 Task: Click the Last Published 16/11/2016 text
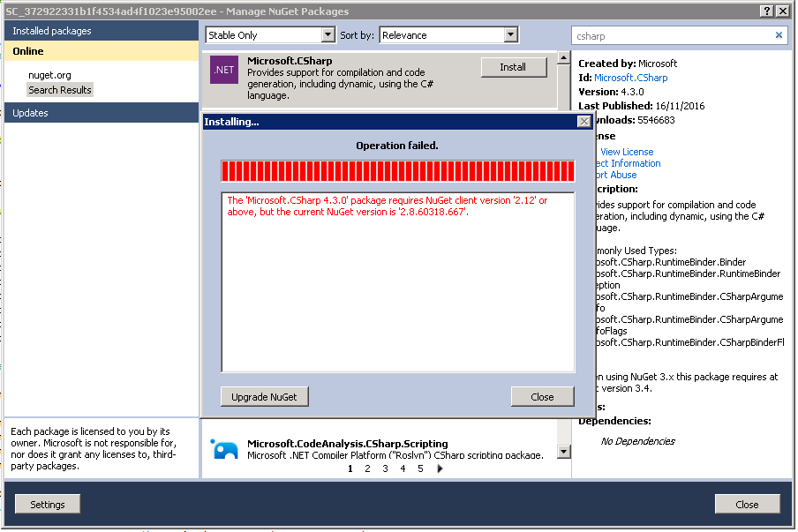(x=641, y=106)
